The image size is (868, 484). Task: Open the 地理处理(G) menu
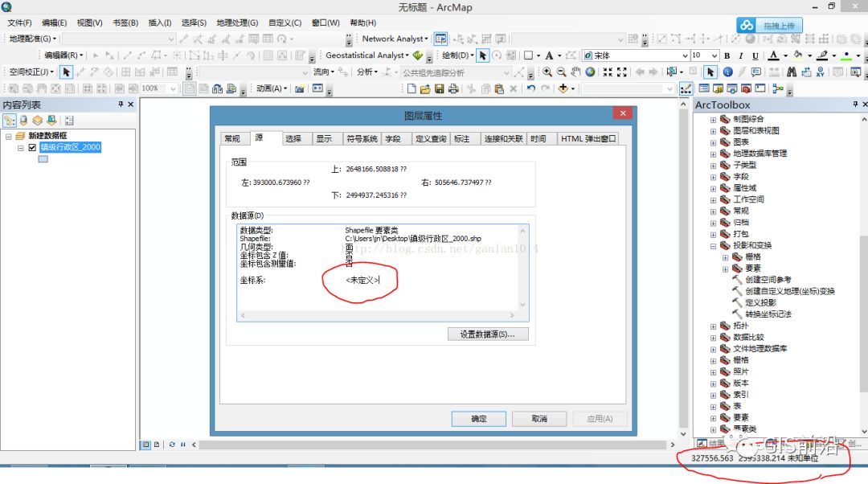pyautogui.click(x=237, y=23)
